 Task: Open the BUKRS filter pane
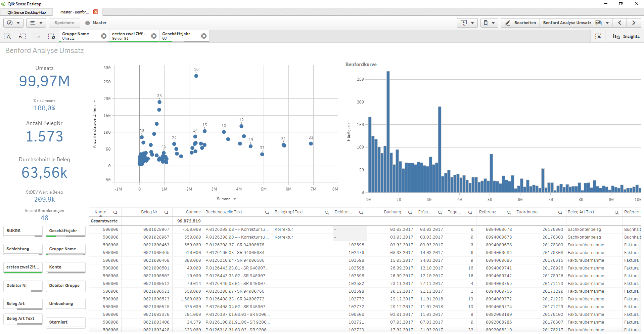click(x=23, y=231)
